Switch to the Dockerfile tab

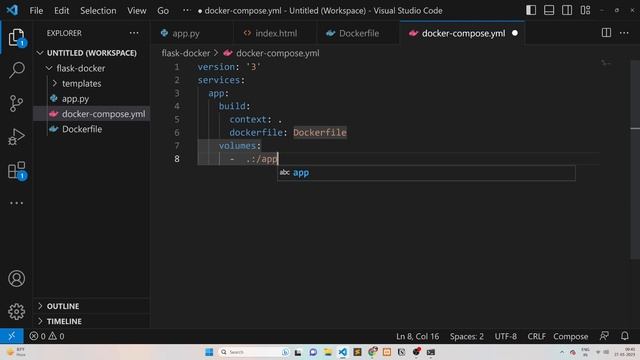click(358, 33)
